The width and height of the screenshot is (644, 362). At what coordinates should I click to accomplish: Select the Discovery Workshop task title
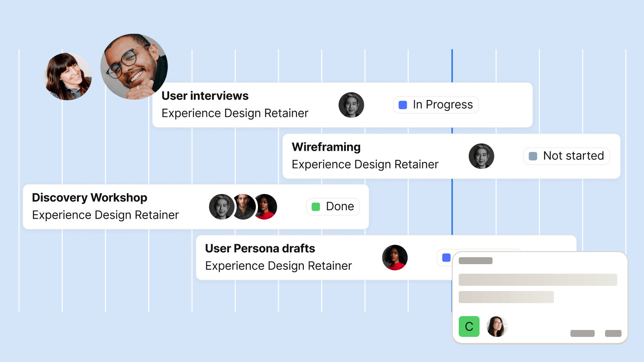(90, 197)
